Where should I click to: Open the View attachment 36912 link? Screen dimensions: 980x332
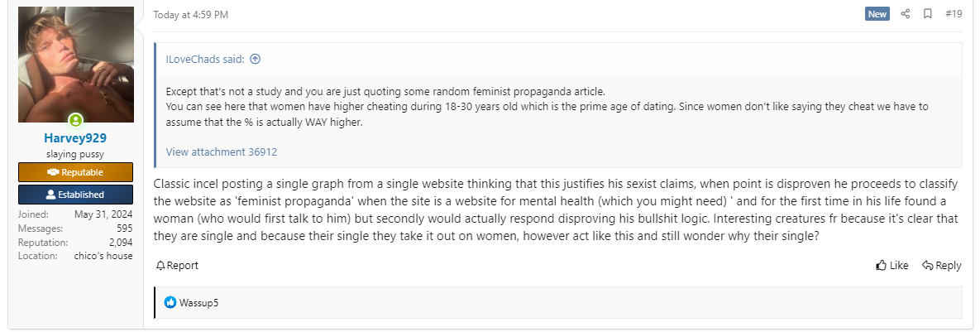click(221, 152)
